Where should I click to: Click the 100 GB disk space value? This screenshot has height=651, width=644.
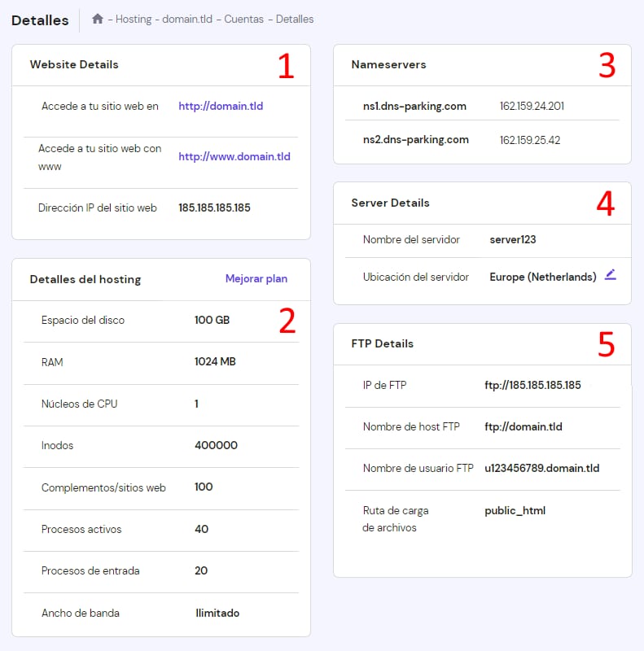pyautogui.click(x=212, y=321)
